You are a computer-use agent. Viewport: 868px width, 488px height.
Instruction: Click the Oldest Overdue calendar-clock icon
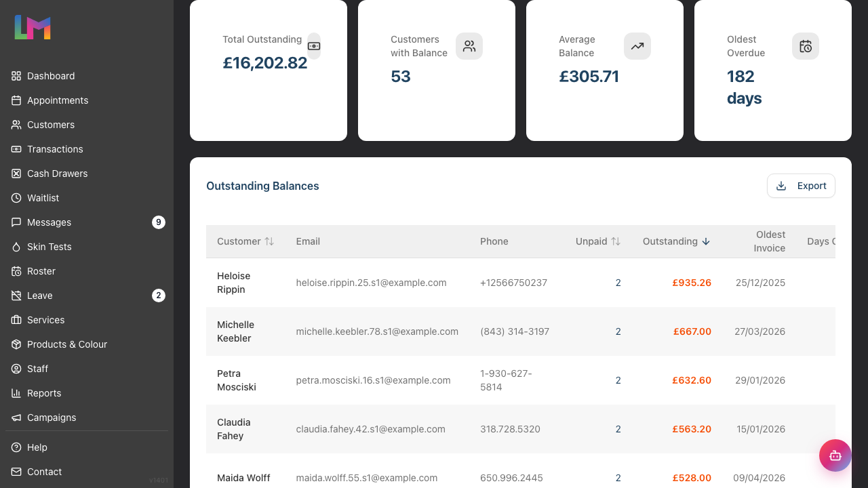(x=806, y=46)
